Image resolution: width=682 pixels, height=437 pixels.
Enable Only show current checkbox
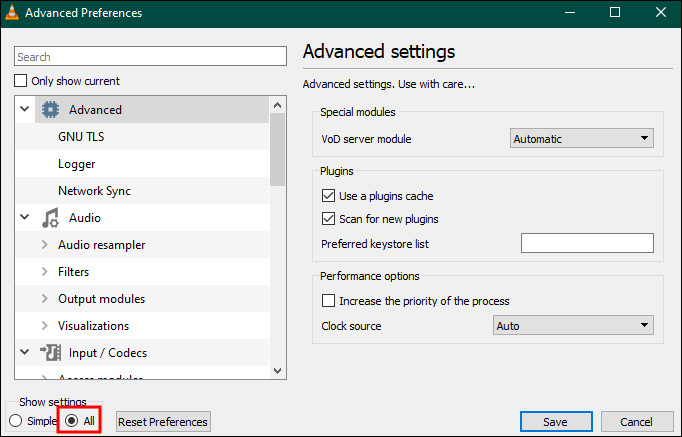pyautogui.click(x=21, y=81)
